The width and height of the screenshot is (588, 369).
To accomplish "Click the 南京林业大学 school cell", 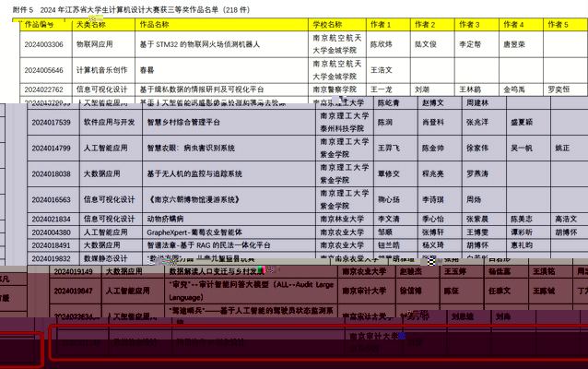I will [x=342, y=220].
